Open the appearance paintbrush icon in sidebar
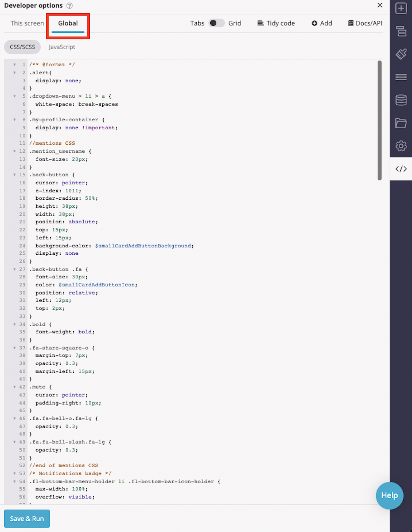This screenshot has height=532, width=412. pyautogui.click(x=401, y=54)
